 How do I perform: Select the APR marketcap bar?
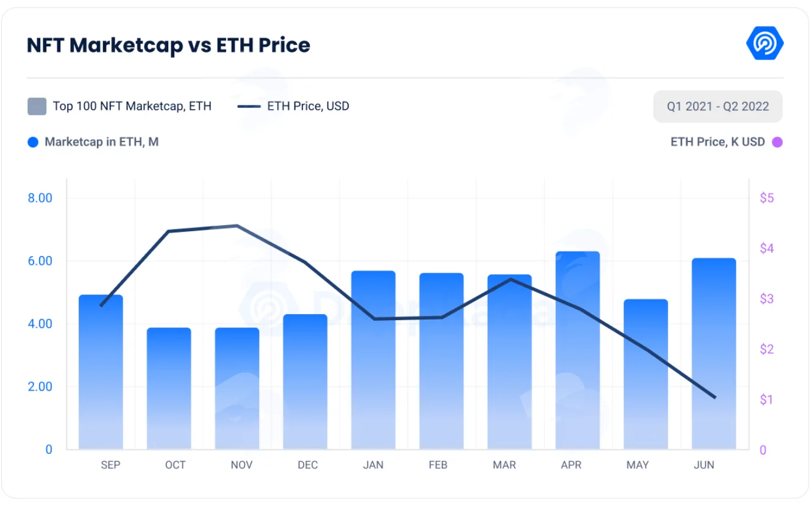click(x=577, y=351)
